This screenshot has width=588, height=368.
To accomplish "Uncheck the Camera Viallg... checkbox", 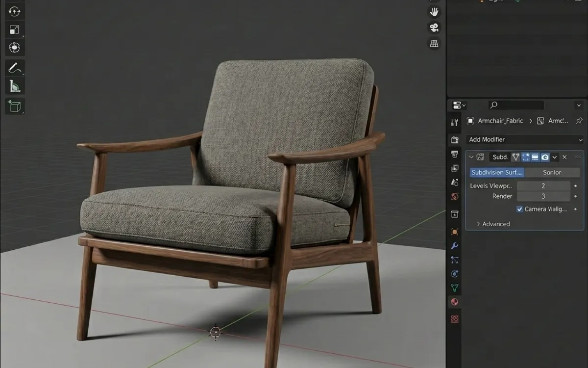I will pyautogui.click(x=520, y=209).
